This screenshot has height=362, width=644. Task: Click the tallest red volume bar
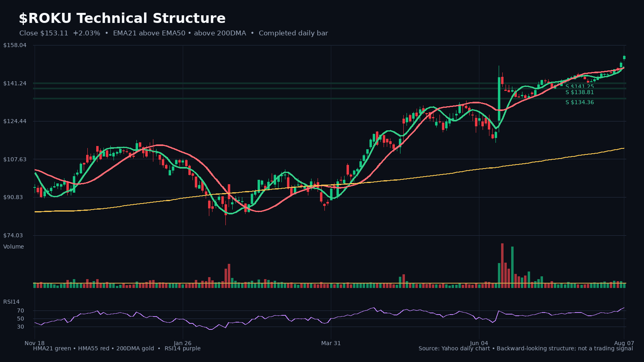click(x=502, y=265)
